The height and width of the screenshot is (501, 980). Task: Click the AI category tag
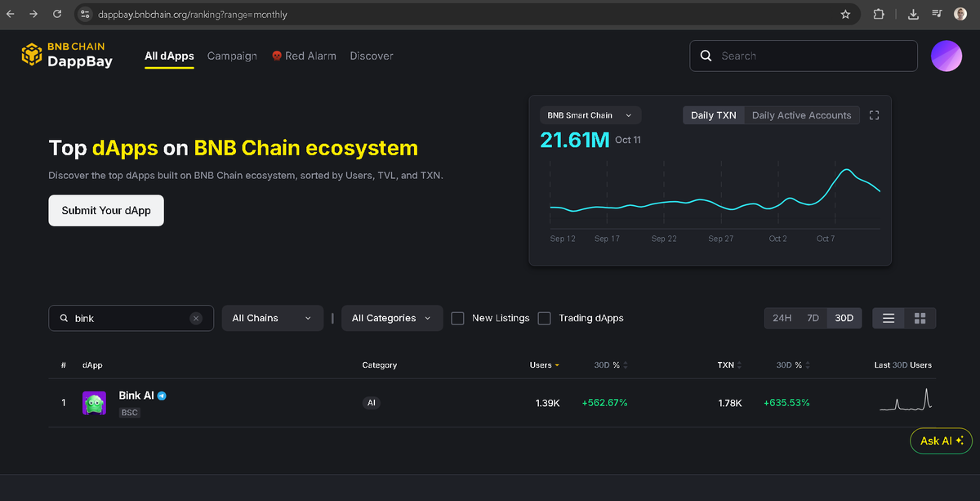point(372,403)
